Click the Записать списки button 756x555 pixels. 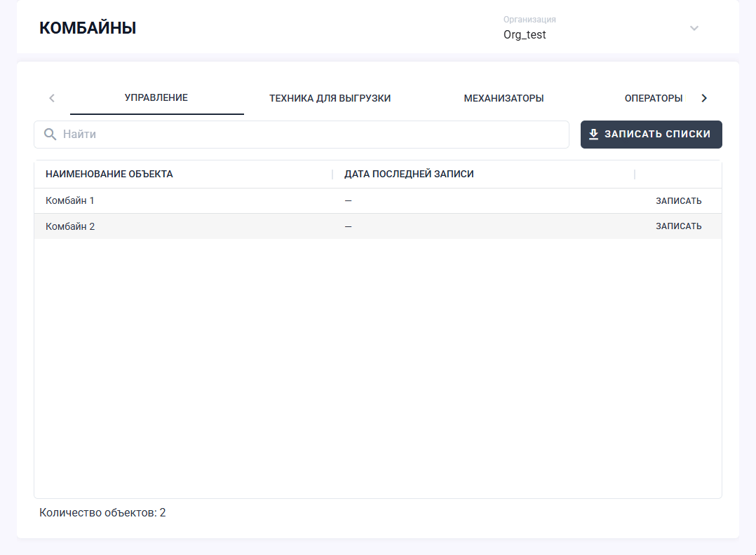click(x=651, y=135)
